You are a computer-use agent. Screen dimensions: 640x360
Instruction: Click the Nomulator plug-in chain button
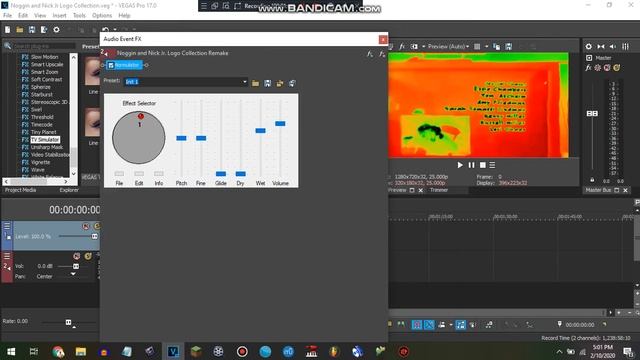point(124,65)
